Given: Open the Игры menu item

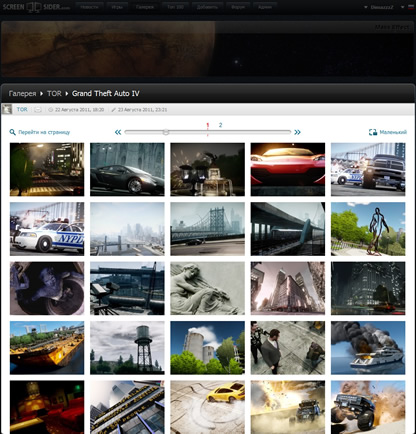Looking at the screenshot, I should click(117, 7).
